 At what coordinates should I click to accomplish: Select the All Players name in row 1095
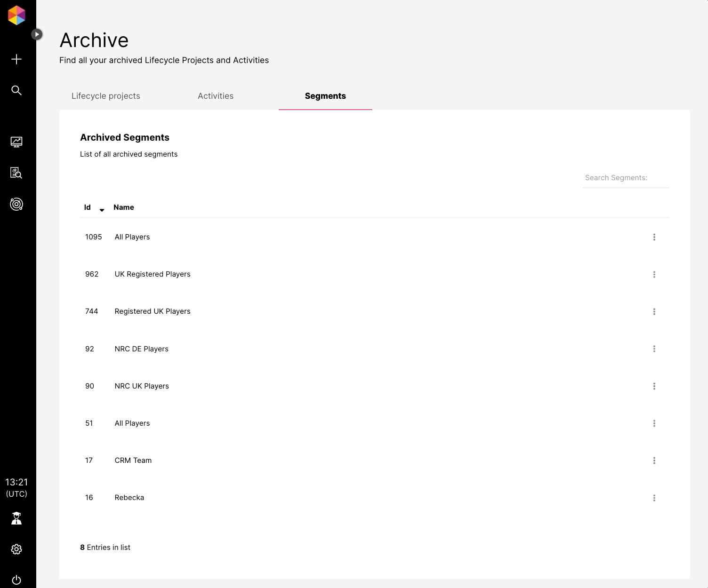click(x=132, y=237)
